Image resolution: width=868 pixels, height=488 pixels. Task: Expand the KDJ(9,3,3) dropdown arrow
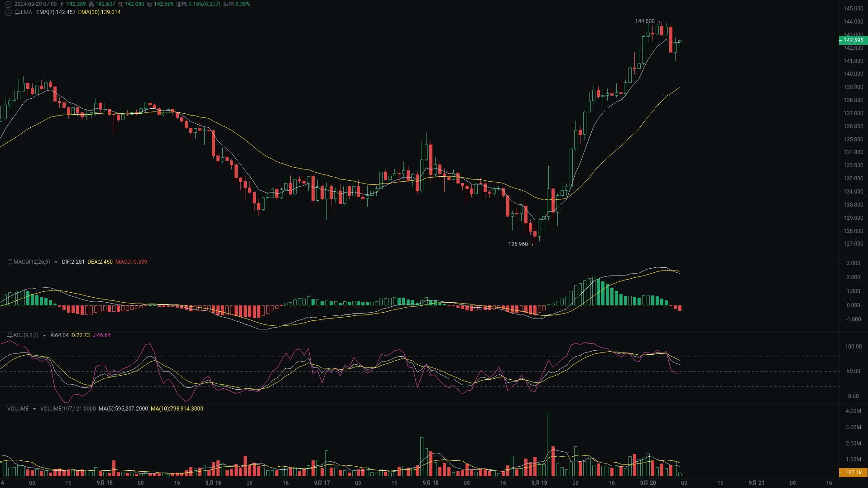[x=44, y=335]
